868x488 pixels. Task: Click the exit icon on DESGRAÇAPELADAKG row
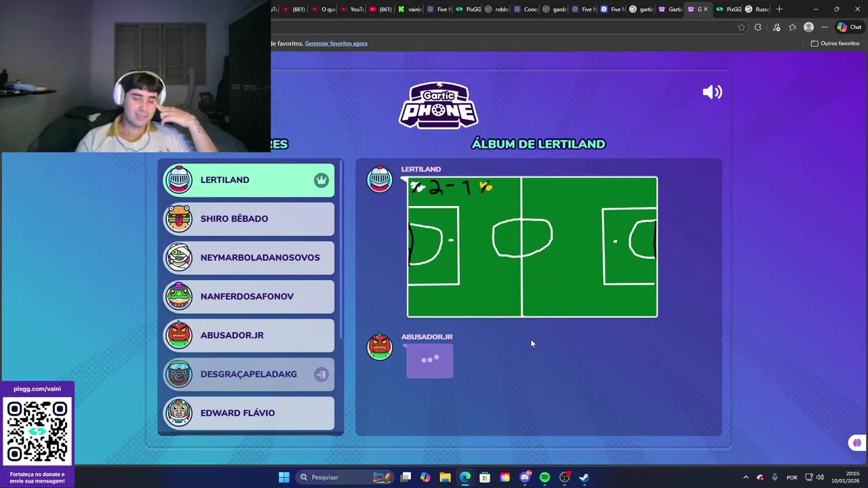(321, 374)
